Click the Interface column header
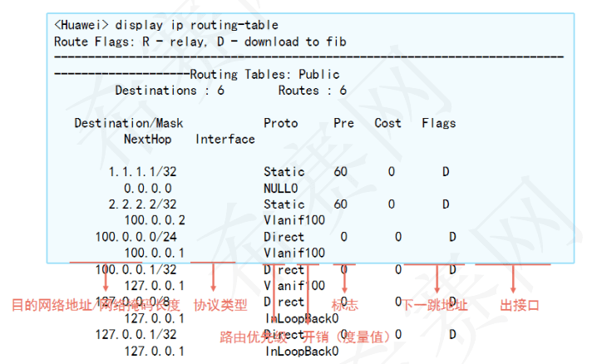The width and height of the screenshot is (597, 364). 225,139
